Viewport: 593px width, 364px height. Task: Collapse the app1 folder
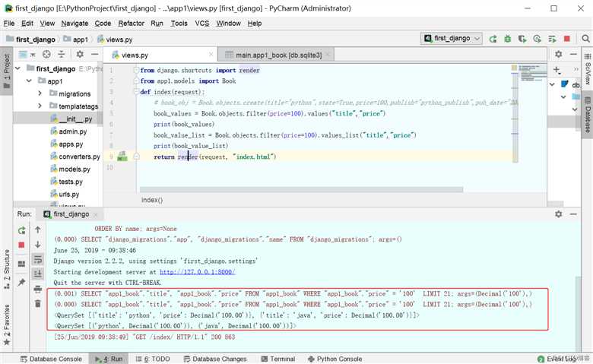click(x=29, y=81)
